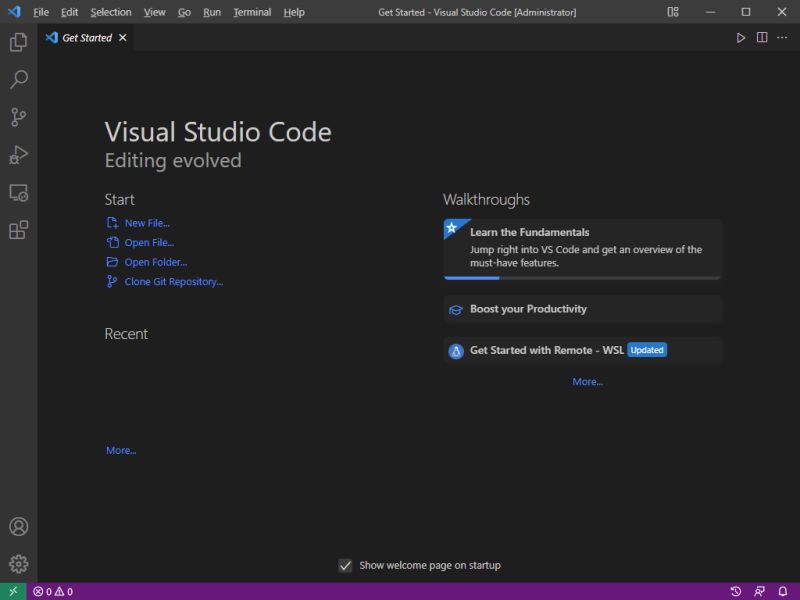
Task: Open the Extensions panel
Action: point(18,231)
